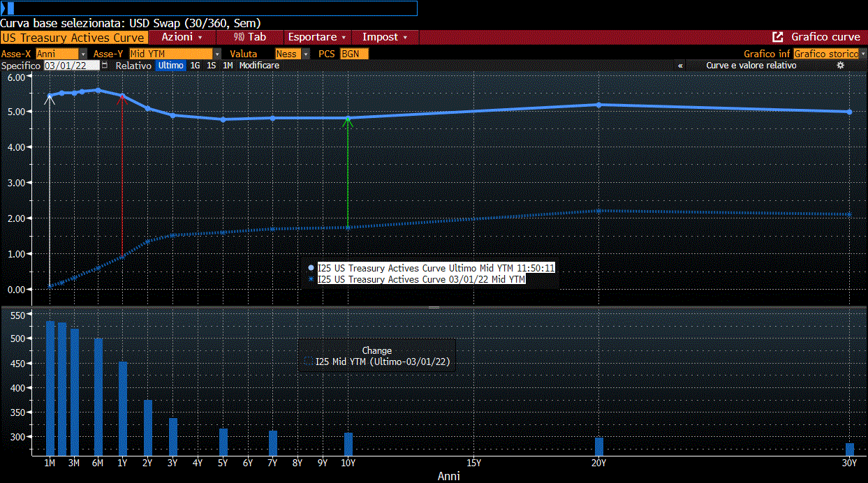Open the Grafico curve pop-out icon
The width and height of the screenshot is (868, 483).
pos(777,37)
